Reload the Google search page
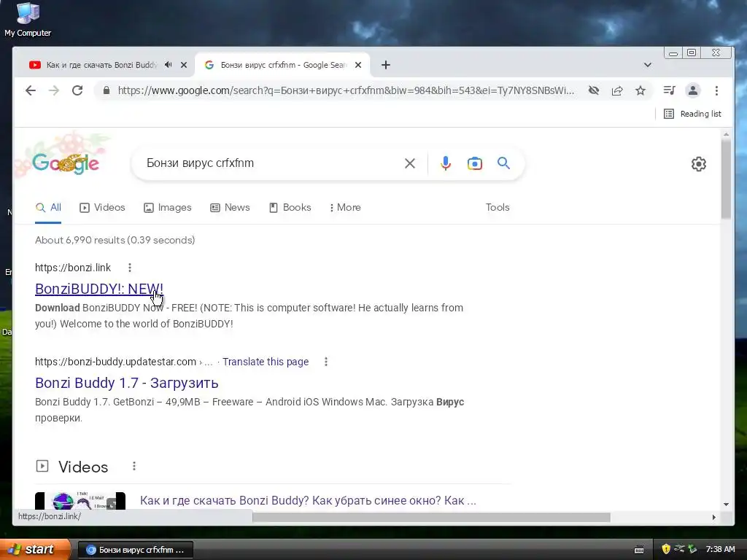The height and width of the screenshot is (560, 747). [x=77, y=90]
